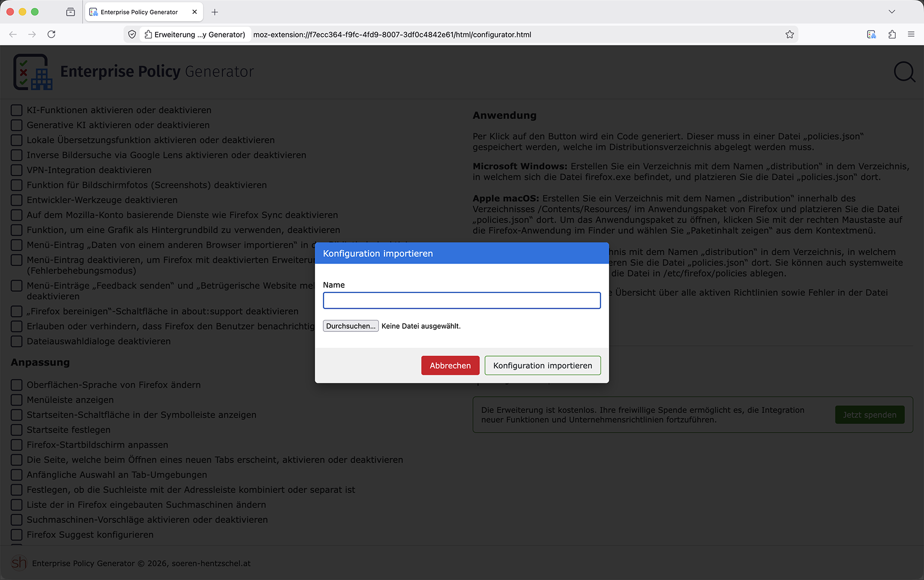The height and width of the screenshot is (580, 924).
Task: Open the tracking protection shield icon
Action: (x=132, y=34)
